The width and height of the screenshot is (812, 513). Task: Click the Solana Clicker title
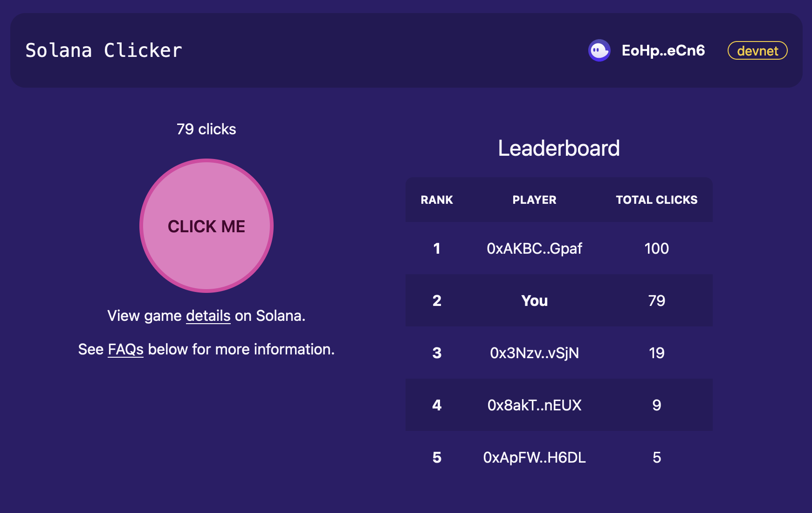click(x=103, y=50)
